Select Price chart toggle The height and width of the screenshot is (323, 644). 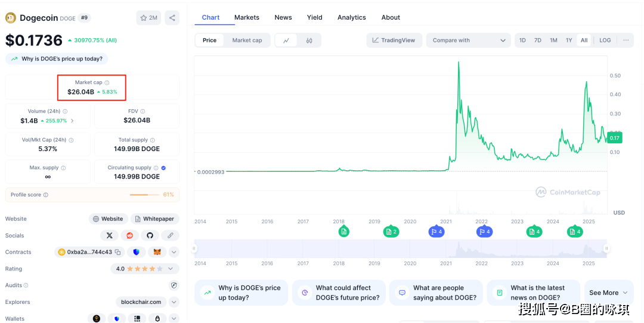(x=209, y=41)
